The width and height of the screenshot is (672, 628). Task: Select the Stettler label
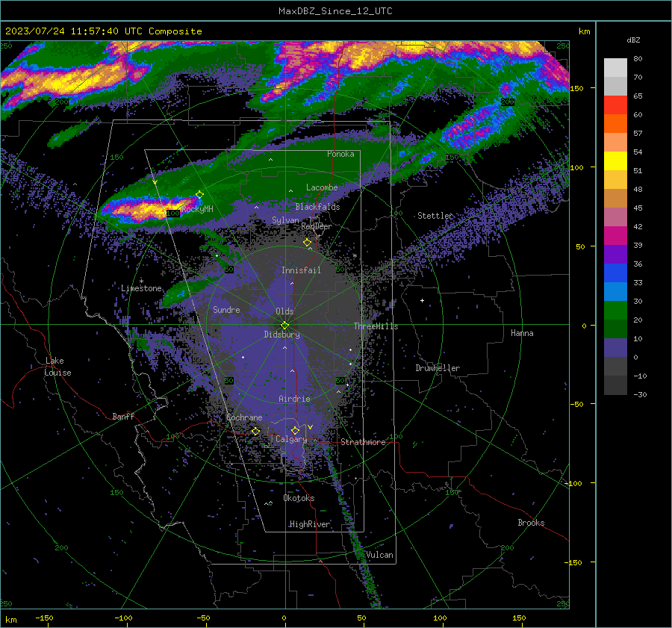tap(435, 216)
